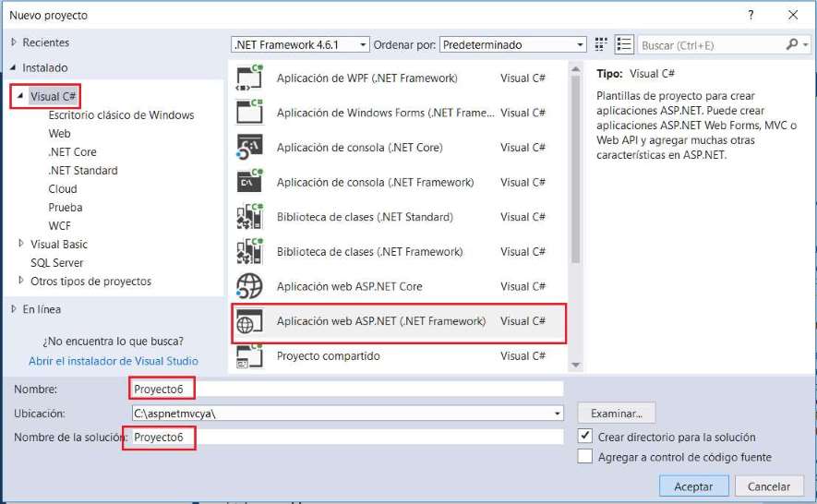
Task: Select 'Proyecto compartido' template text
Action: (329, 356)
